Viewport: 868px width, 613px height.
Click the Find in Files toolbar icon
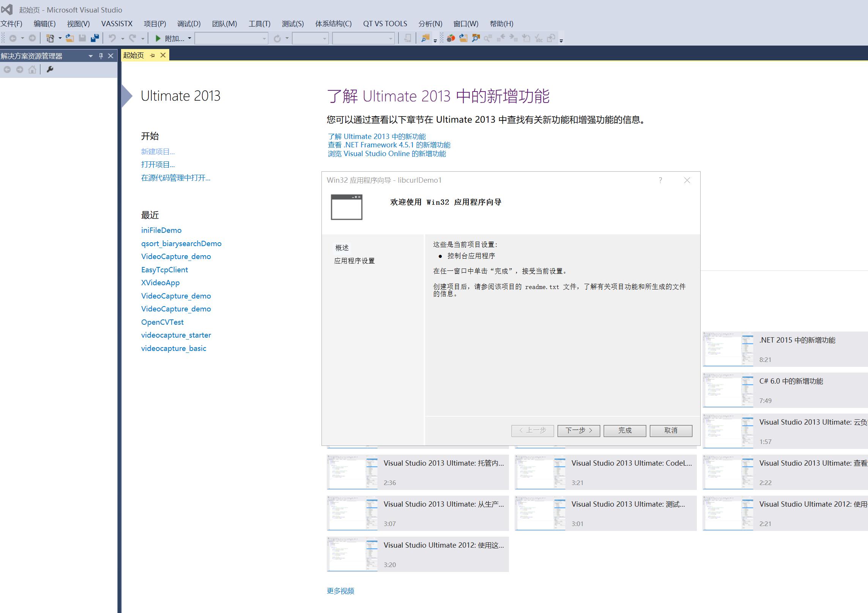pyautogui.click(x=425, y=38)
